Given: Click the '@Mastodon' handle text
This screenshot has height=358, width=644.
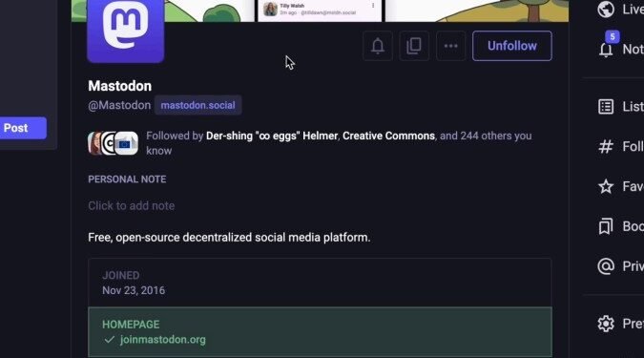Looking at the screenshot, I should click(x=119, y=105).
